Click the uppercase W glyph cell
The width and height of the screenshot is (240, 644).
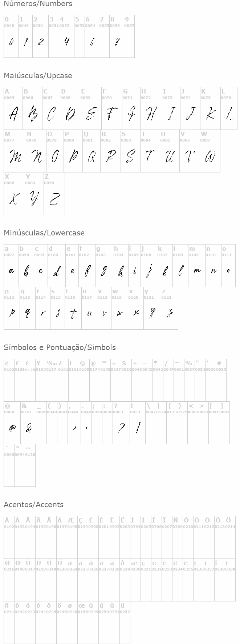(210, 151)
